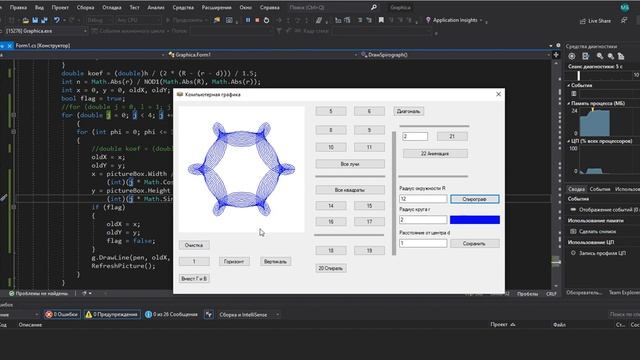Toggle the 0 Предупреждения warnings filter
The image size is (640, 360).
click(111, 315)
